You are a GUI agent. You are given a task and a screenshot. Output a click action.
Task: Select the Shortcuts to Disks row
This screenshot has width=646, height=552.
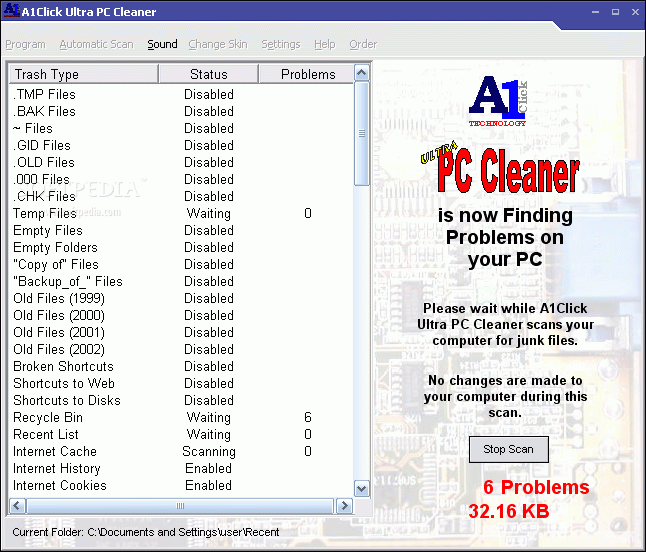(x=181, y=400)
